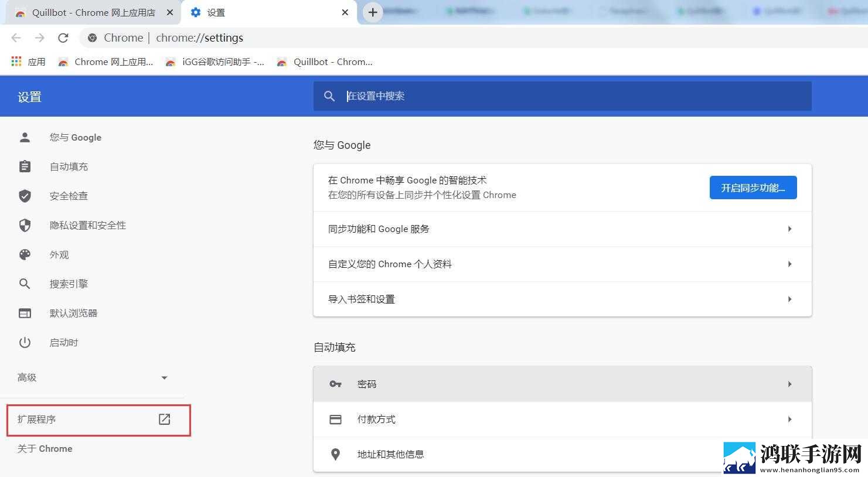868x477 pixels.
Task: Expand arrow for 付款方式 row
Action: [790, 419]
